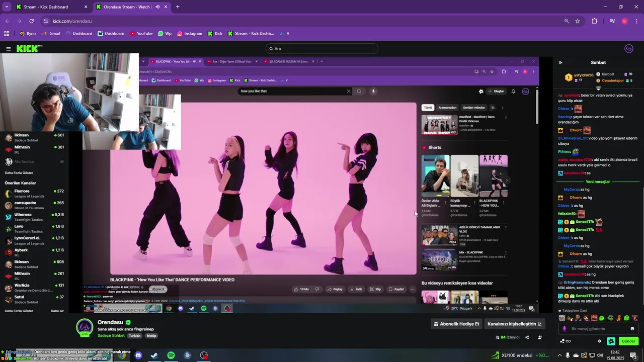Open Chrome media controls icon
The height and width of the screenshot is (362, 644).
coord(612,21)
